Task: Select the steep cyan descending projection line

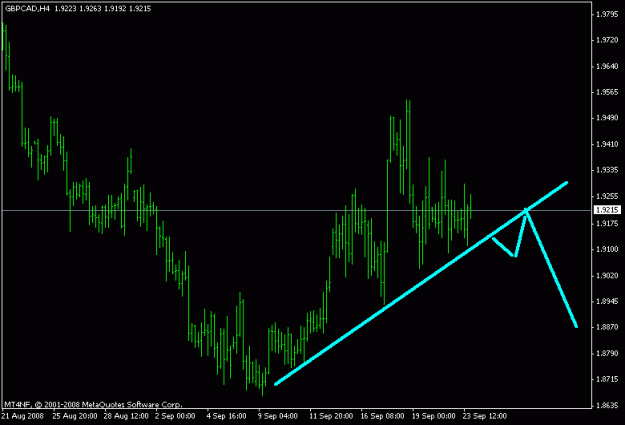Action: tap(552, 269)
